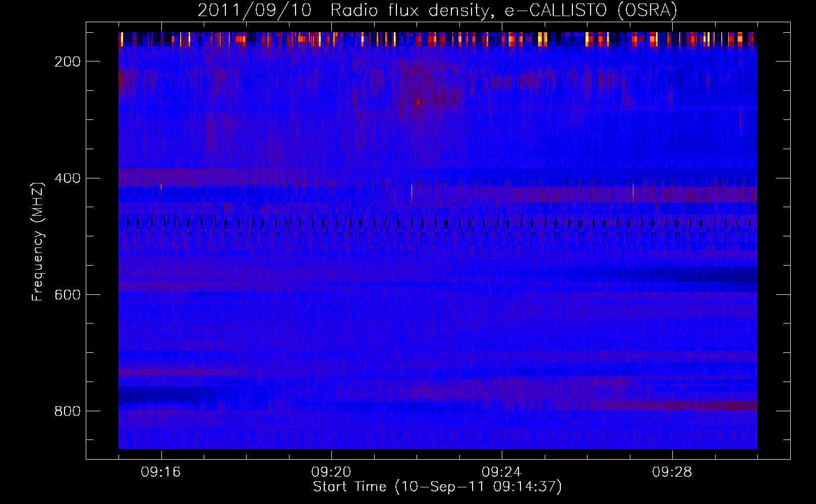
Task: Click the 09:24 time tick label
Action: click(502, 472)
